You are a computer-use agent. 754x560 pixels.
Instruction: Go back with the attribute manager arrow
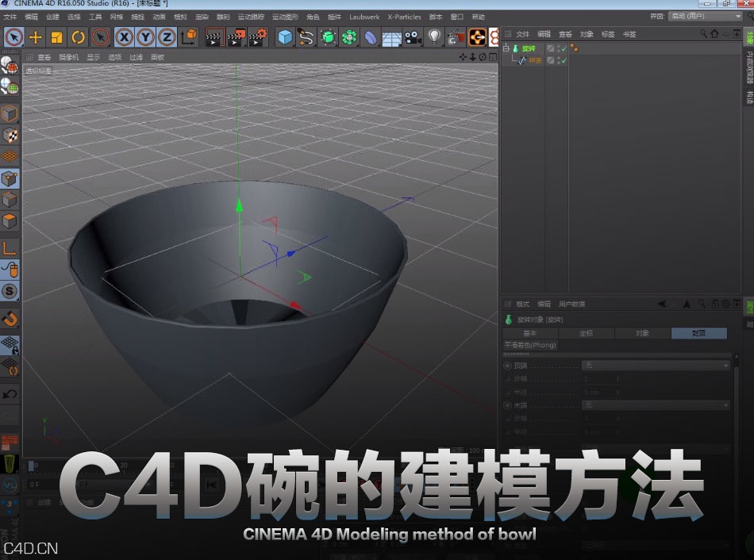pos(662,304)
